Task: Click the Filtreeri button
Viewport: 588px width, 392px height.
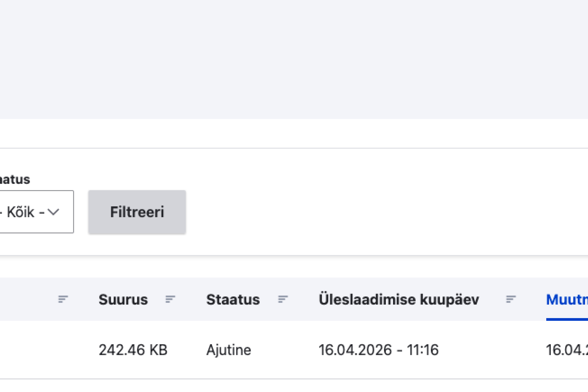Action: 137,212
